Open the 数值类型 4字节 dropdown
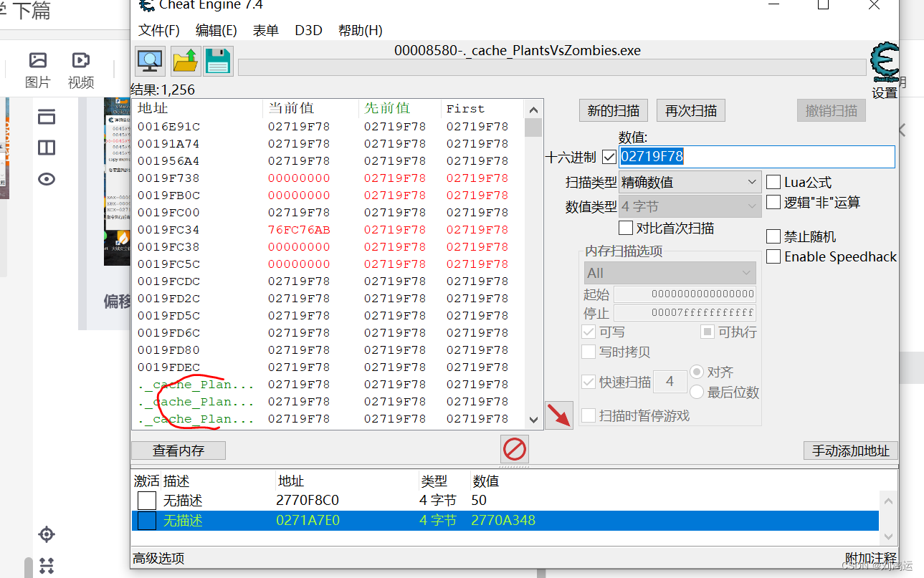 point(690,206)
